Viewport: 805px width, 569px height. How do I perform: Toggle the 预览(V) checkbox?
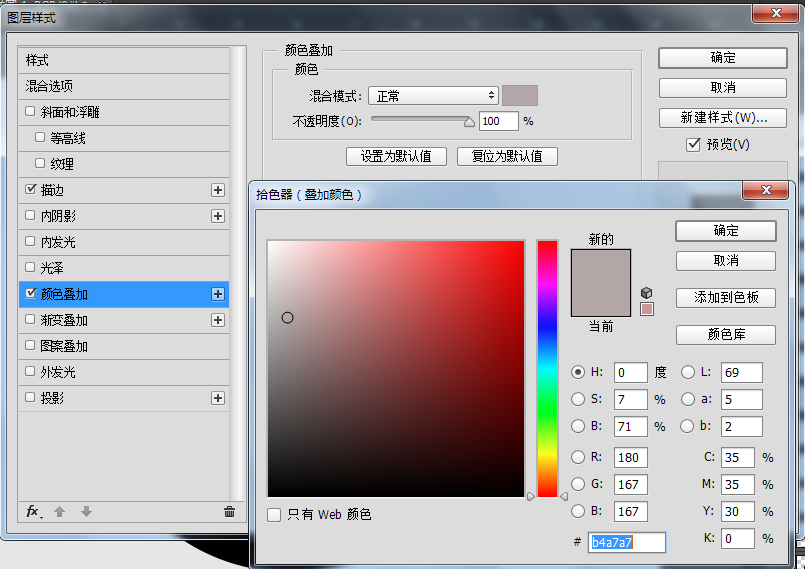point(693,144)
